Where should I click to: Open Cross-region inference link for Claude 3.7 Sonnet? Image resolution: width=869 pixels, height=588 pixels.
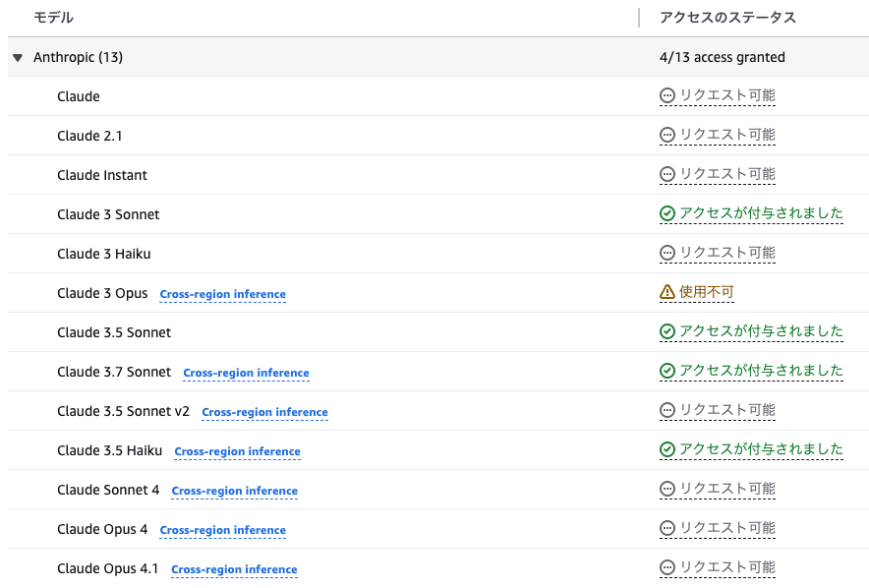click(246, 373)
